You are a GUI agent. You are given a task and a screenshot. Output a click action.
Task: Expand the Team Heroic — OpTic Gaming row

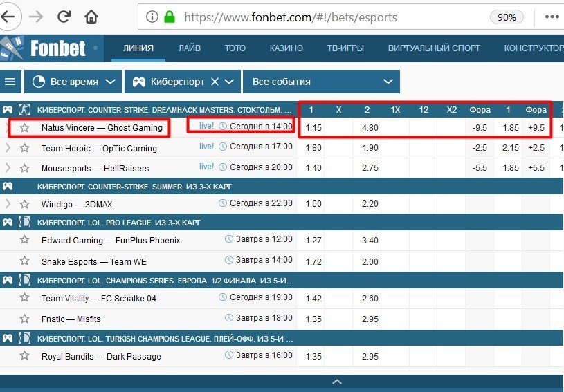coord(8,147)
